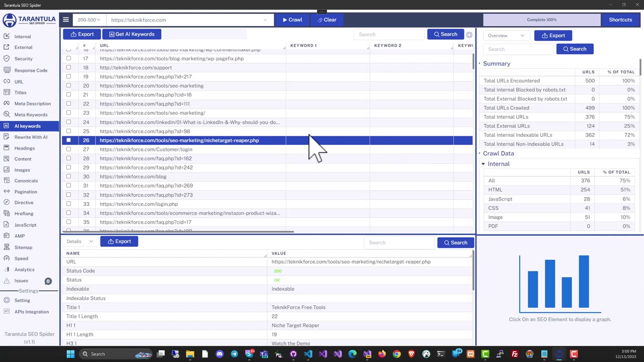
Task: Click the Pagination sidebar icon
Action: click(7, 192)
